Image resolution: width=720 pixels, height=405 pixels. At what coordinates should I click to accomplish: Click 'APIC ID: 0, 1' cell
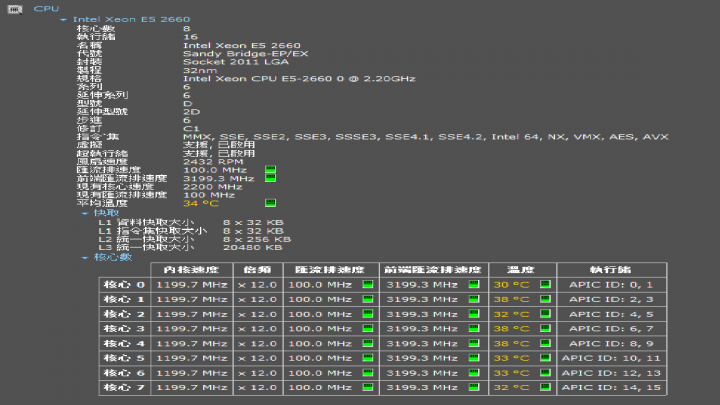(611, 285)
